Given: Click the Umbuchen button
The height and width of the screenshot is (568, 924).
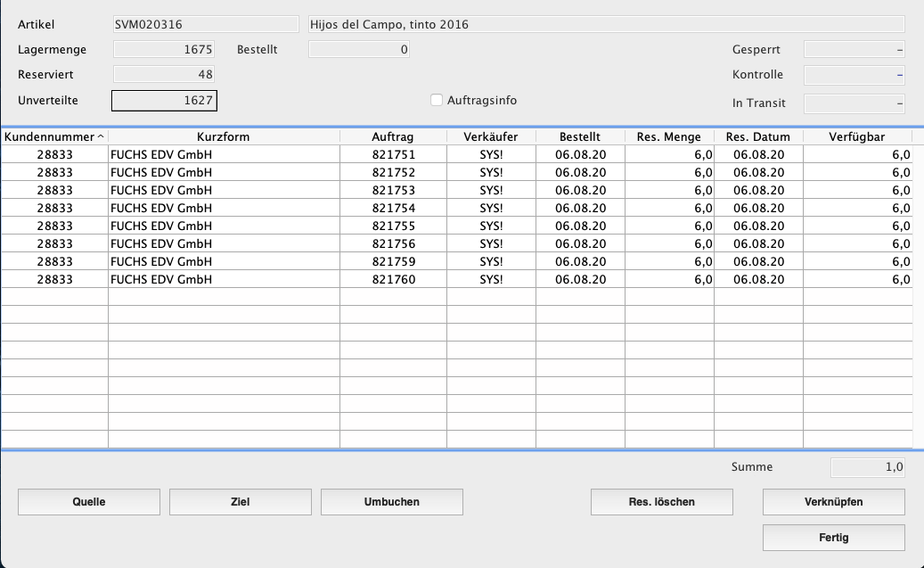Looking at the screenshot, I should point(392,502).
